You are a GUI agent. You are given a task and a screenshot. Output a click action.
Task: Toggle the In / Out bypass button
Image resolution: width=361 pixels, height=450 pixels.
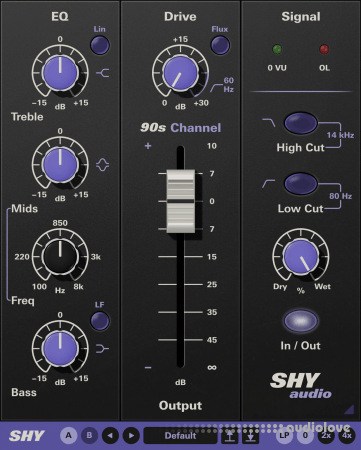(x=301, y=321)
